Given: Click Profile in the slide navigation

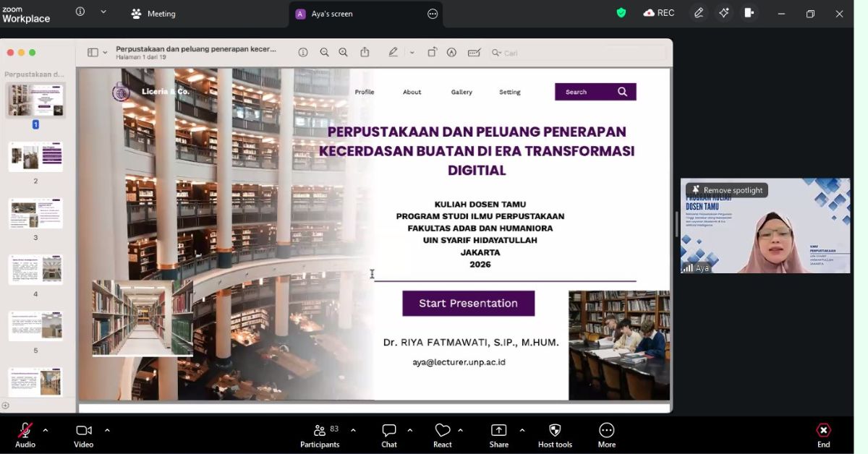Looking at the screenshot, I should click(365, 92).
